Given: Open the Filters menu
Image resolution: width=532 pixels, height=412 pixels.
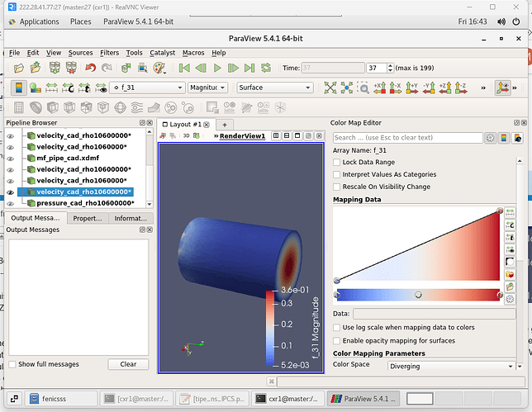Looking at the screenshot, I should pyautogui.click(x=109, y=52).
